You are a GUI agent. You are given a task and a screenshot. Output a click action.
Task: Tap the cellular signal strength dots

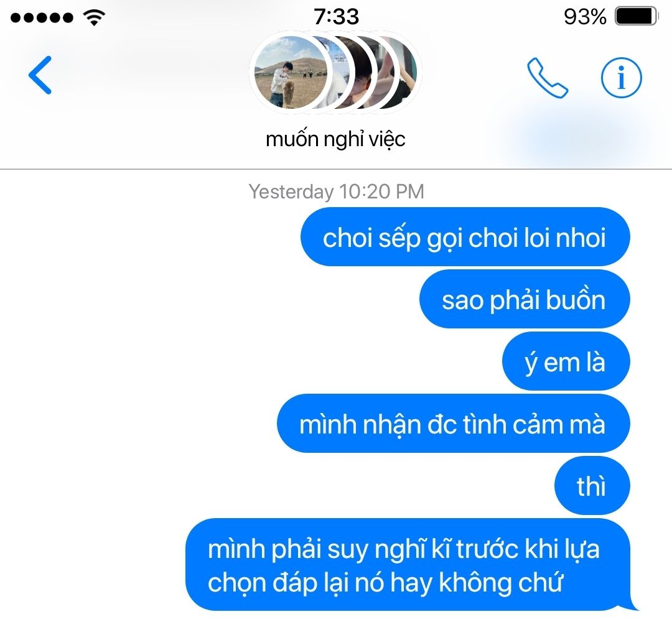point(42,17)
